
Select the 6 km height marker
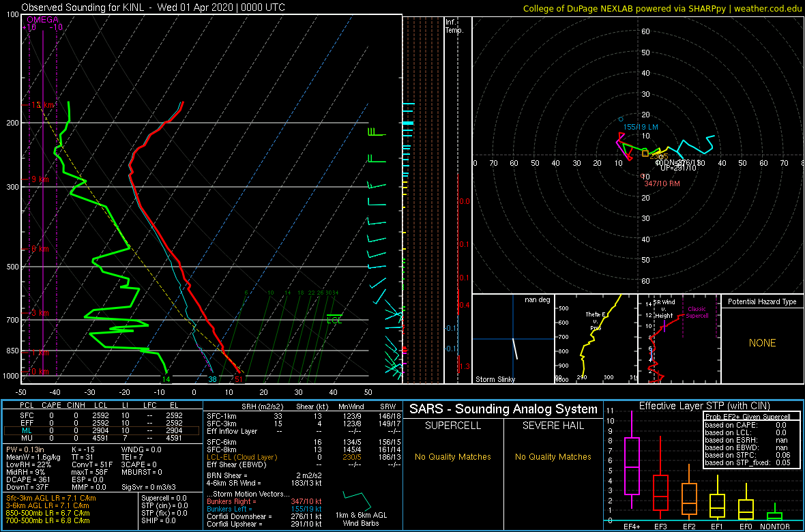[40, 248]
